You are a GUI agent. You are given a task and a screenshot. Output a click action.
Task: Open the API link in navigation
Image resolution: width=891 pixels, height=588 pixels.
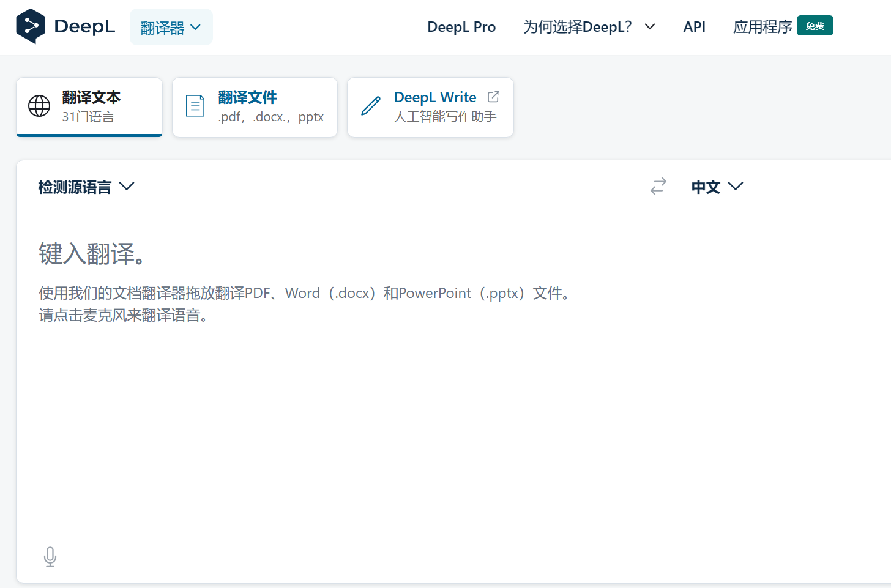(695, 27)
